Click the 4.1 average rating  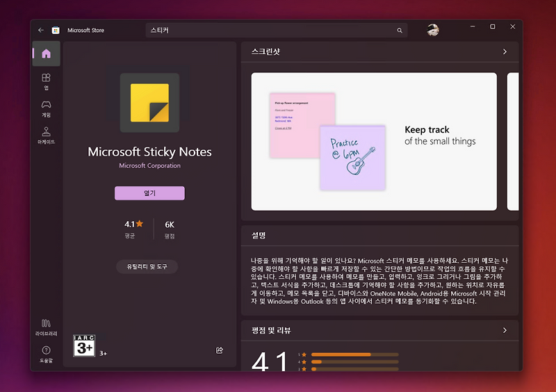(133, 229)
